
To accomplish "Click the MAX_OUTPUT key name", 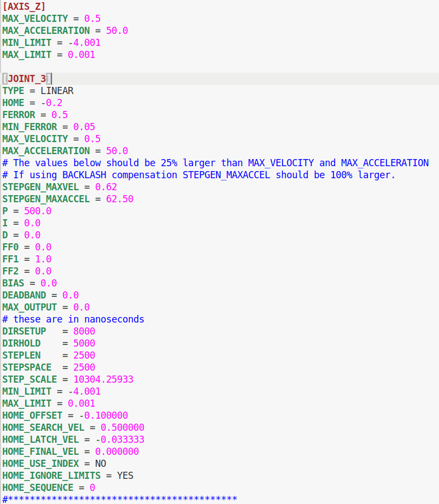I will pyautogui.click(x=30, y=307).
